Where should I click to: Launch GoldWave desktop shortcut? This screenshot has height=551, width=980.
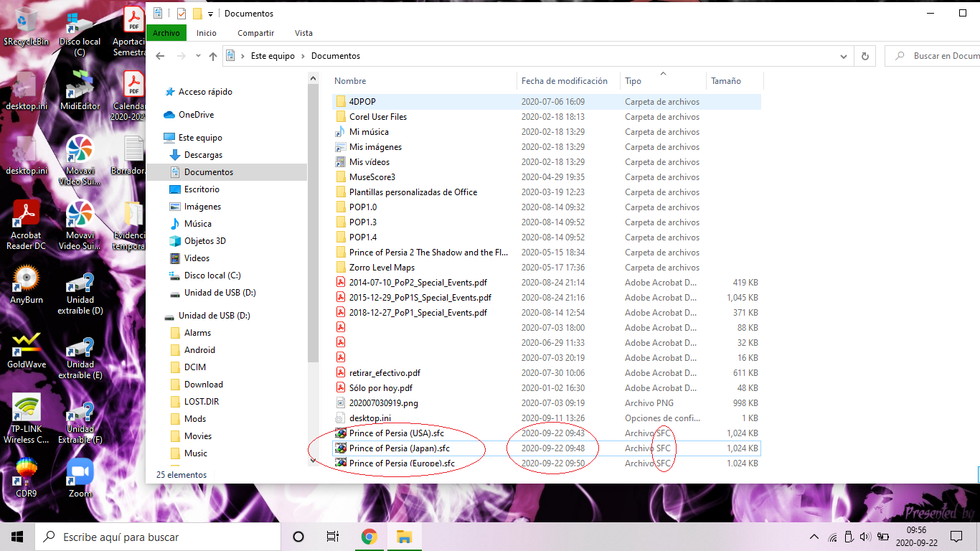click(26, 349)
